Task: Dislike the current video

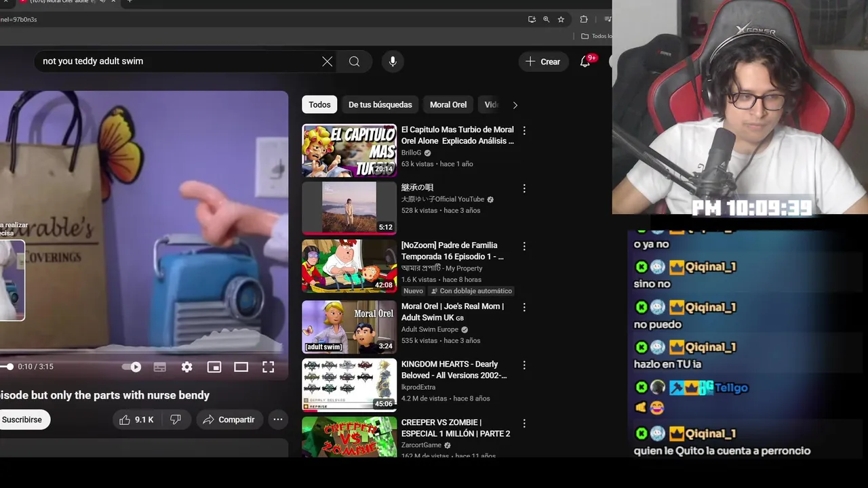Action: pos(176,420)
